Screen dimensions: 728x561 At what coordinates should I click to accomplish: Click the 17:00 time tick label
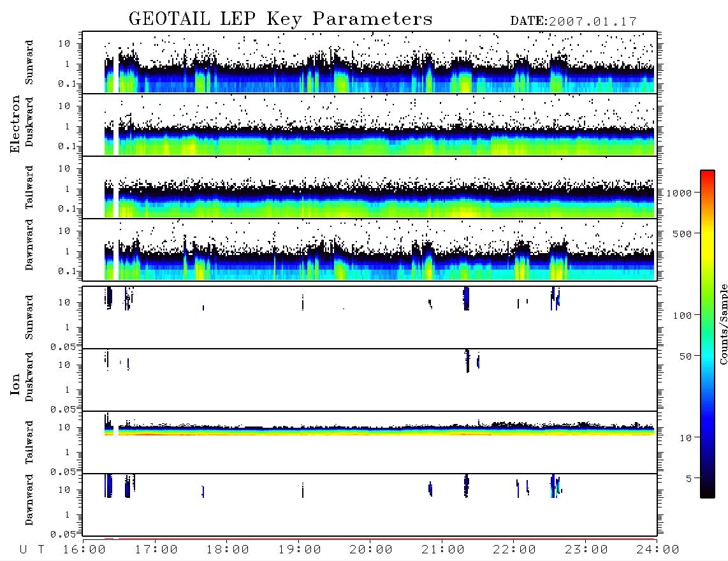pyautogui.click(x=156, y=550)
